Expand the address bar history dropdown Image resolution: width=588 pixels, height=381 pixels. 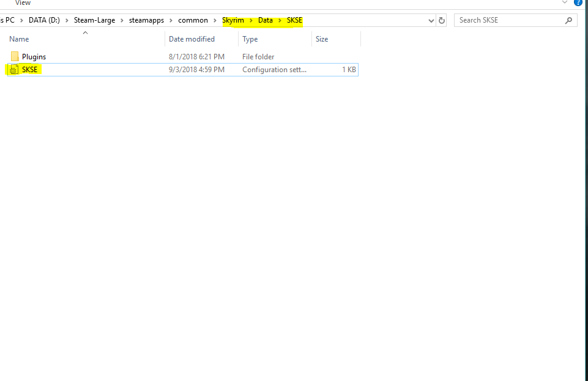coord(431,20)
